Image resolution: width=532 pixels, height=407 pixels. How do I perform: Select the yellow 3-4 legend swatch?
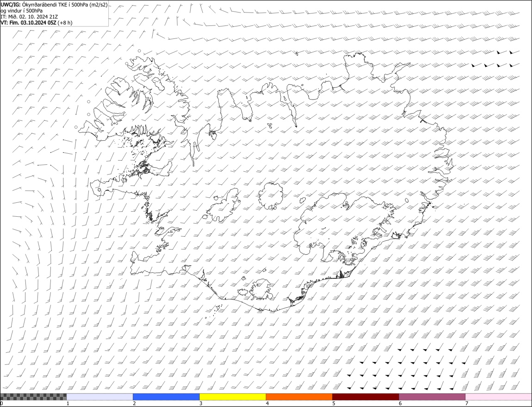point(233,397)
